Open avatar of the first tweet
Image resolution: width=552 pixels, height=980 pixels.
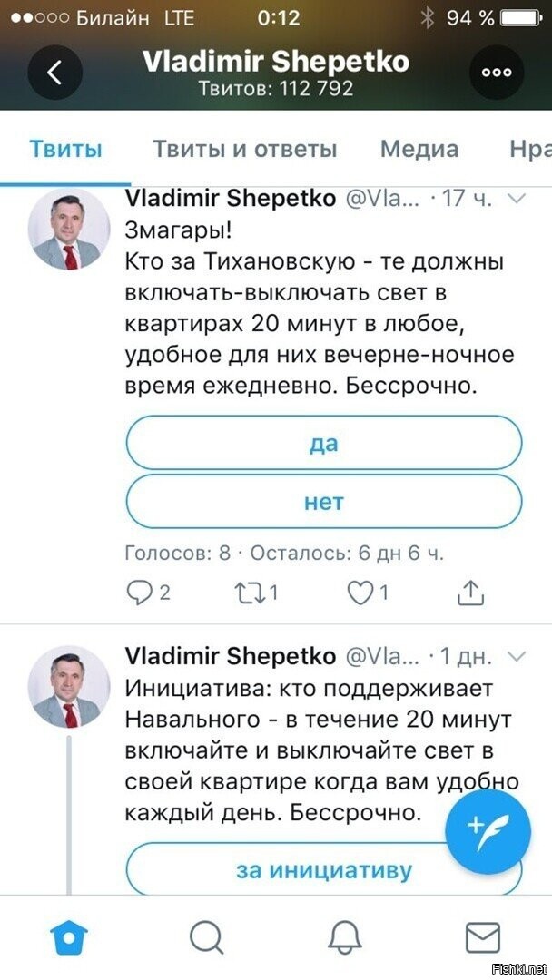click(x=69, y=230)
